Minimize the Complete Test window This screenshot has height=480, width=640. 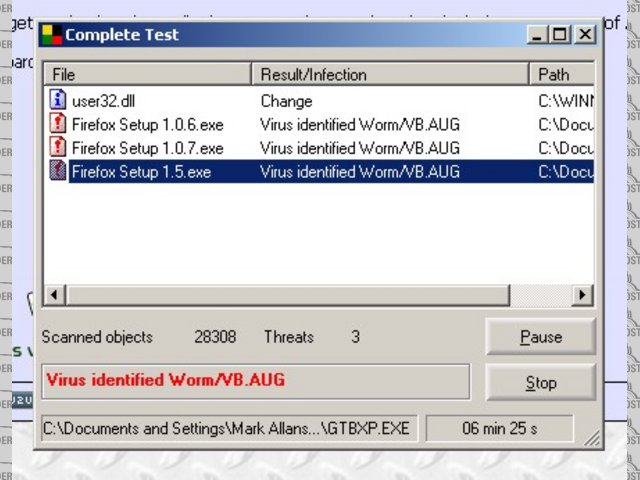538,35
